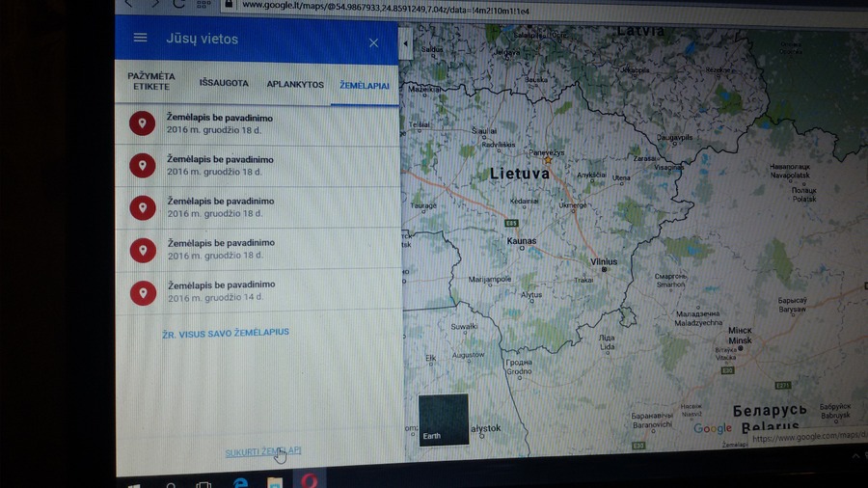868x488 pixels.
Task: Open Microsoft Edge from the taskbar
Action: coord(240,483)
